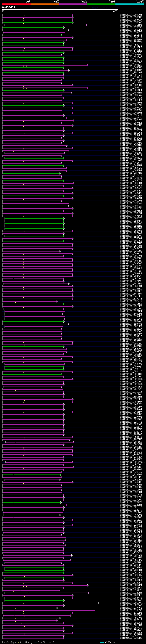The width and height of the screenshot is (146, 644).
Task: Select the UniRef100_Q5L3R0 label
Action: click(x=131, y=306)
